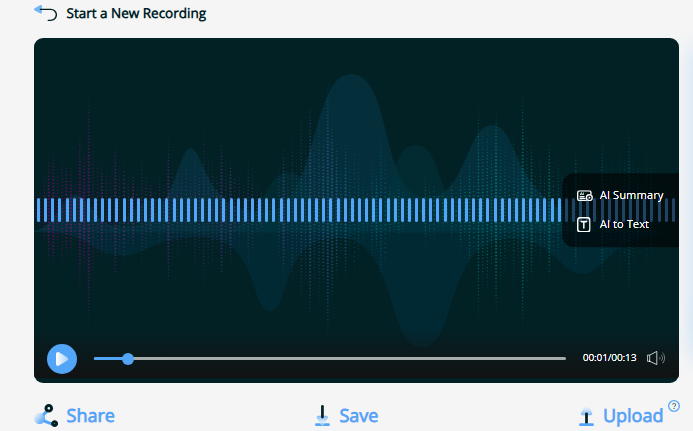
Task: Click the Share button text
Action: click(90, 416)
